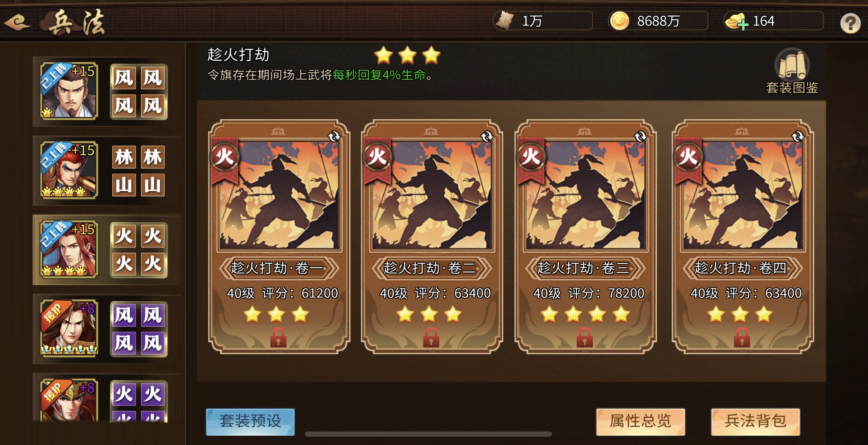Click the swap icon on 卷三 card
This screenshot has width=868, height=445.
click(x=640, y=137)
